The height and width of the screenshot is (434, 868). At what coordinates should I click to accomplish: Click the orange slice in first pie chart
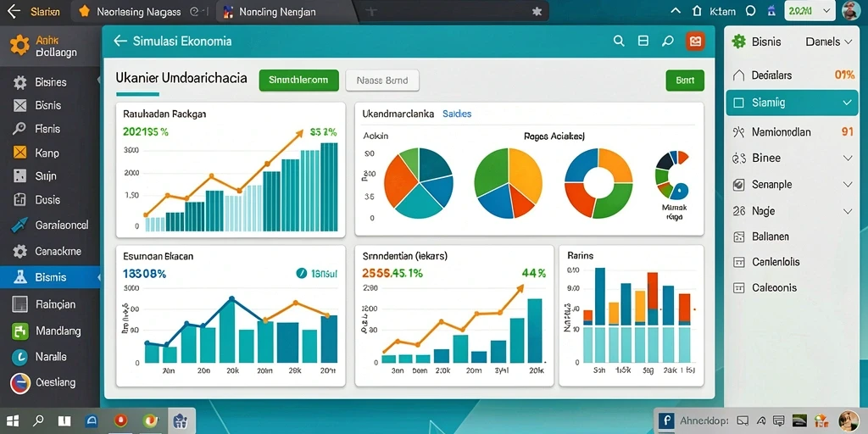398,180
